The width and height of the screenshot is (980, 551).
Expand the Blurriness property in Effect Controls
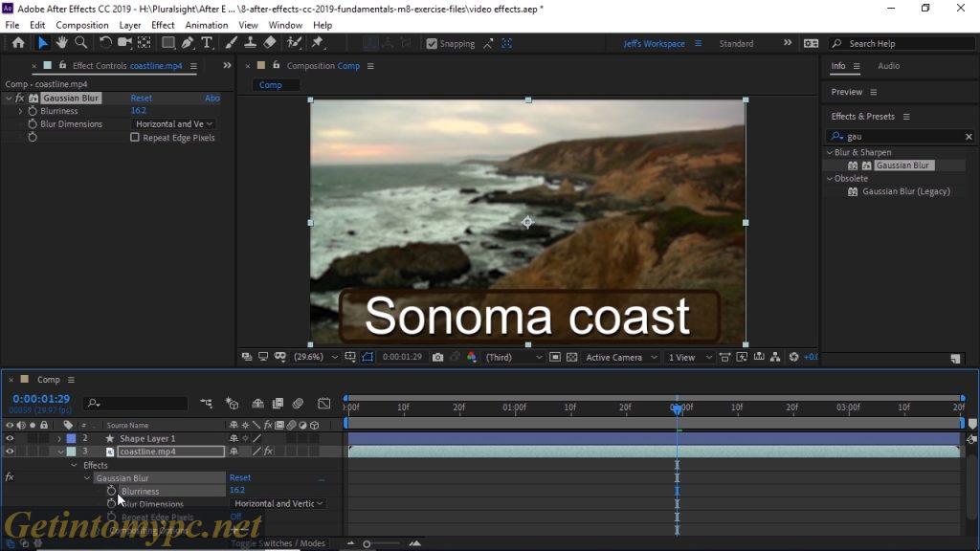pos(20,111)
